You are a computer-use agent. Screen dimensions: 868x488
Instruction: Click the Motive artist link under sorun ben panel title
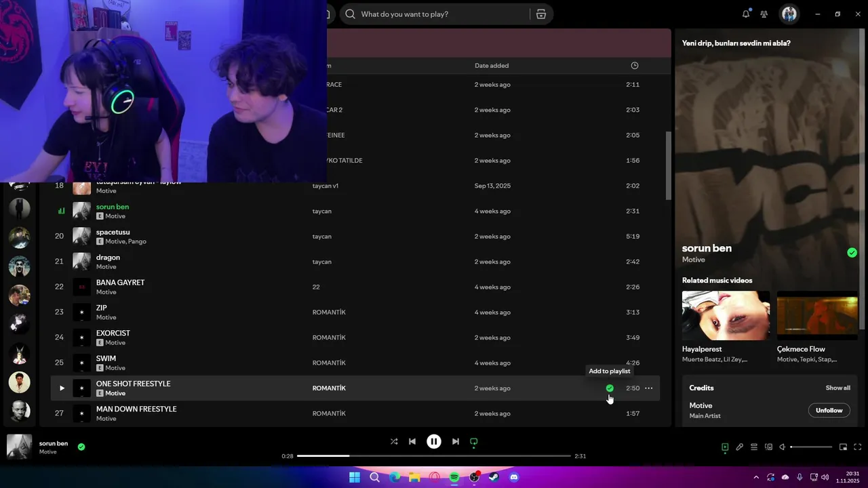point(694,260)
